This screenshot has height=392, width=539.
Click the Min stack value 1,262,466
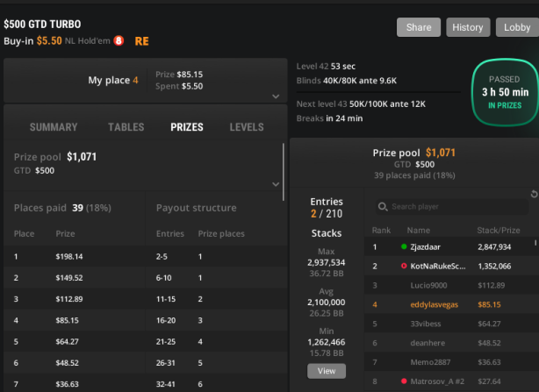[327, 342]
